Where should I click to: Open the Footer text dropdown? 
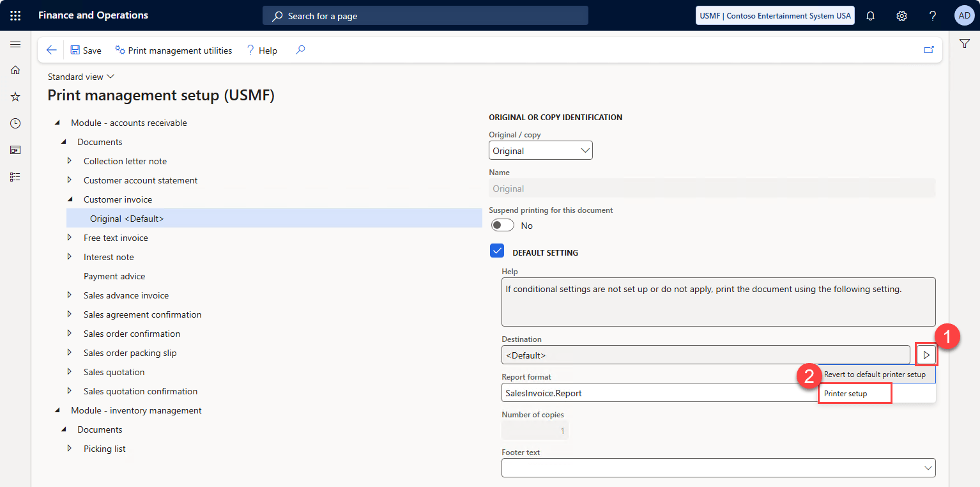[x=718, y=468]
